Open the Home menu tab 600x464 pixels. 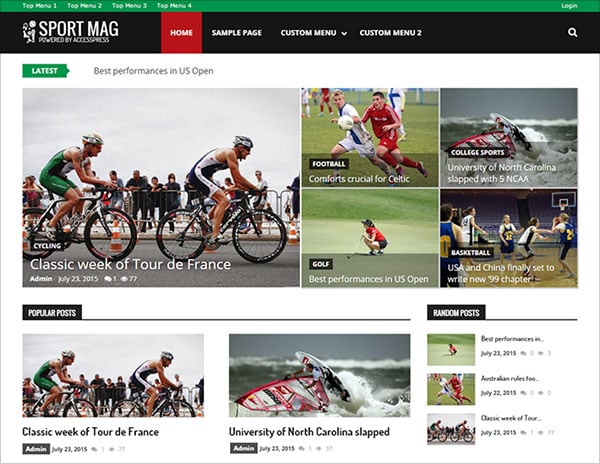click(x=181, y=33)
